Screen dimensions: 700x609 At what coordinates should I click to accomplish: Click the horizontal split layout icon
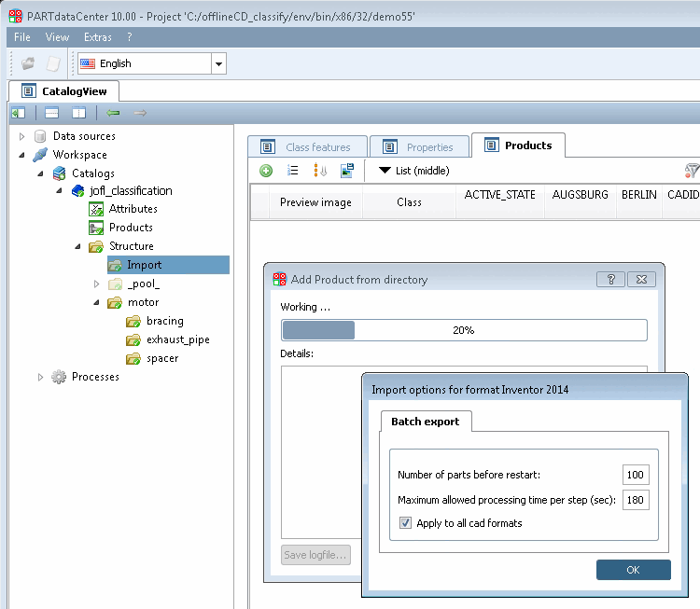tap(51, 113)
